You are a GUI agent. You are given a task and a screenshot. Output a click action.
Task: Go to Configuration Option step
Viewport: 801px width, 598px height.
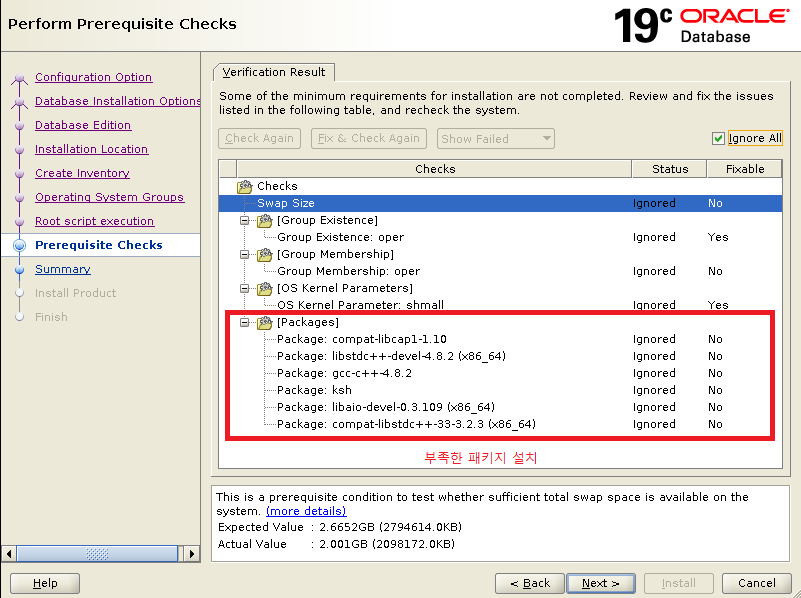pos(93,77)
